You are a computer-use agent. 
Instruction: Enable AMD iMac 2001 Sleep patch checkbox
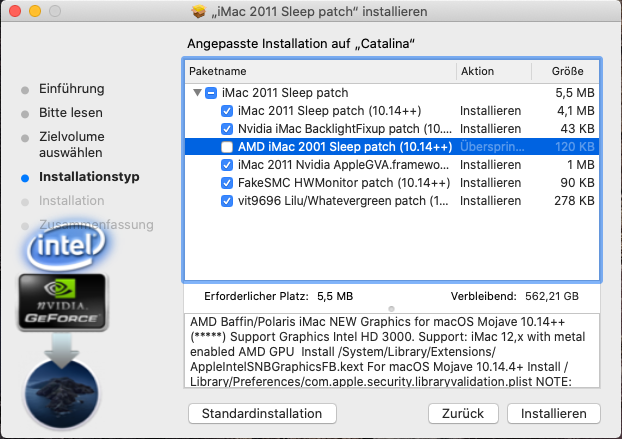227,147
